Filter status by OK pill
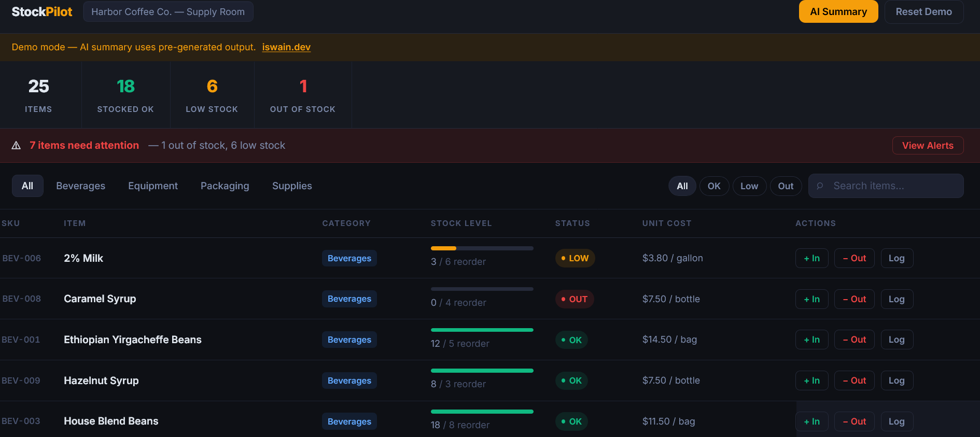Screen dimensions: 980x437 pos(714,186)
